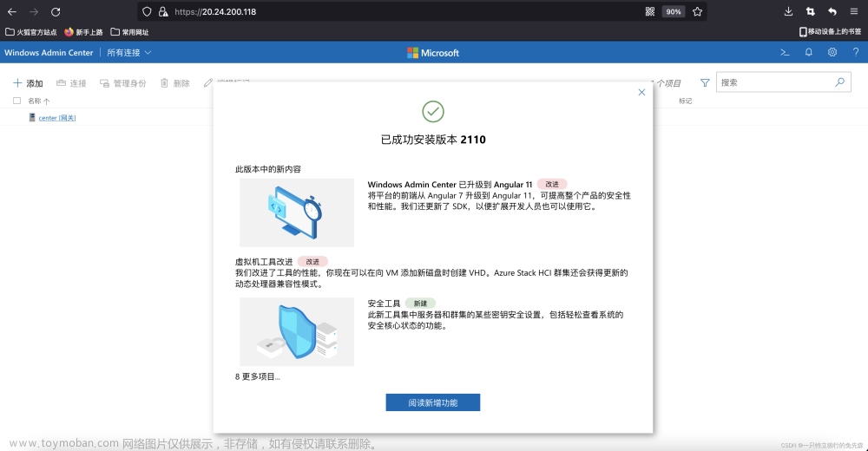
Task: Reset the 90% zoom level badge
Action: [x=674, y=11]
